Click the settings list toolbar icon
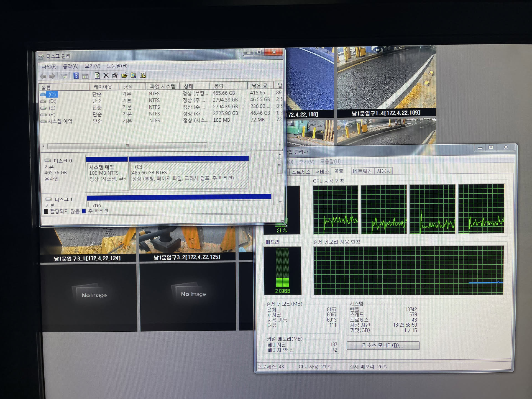The image size is (532, 399). (x=143, y=75)
